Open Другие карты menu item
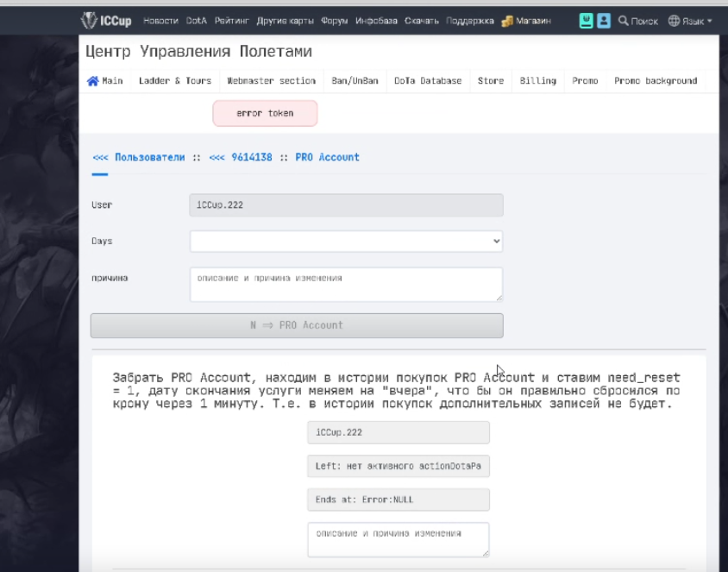Image resolution: width=728 pixels, height=572 pixels. [285, 21]
